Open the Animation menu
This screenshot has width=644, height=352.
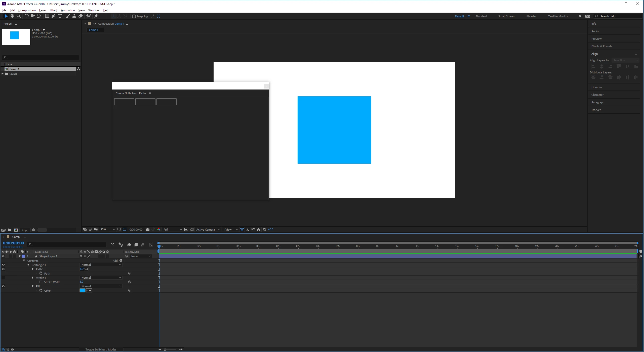pyautogui.click(x=68, y=10)
